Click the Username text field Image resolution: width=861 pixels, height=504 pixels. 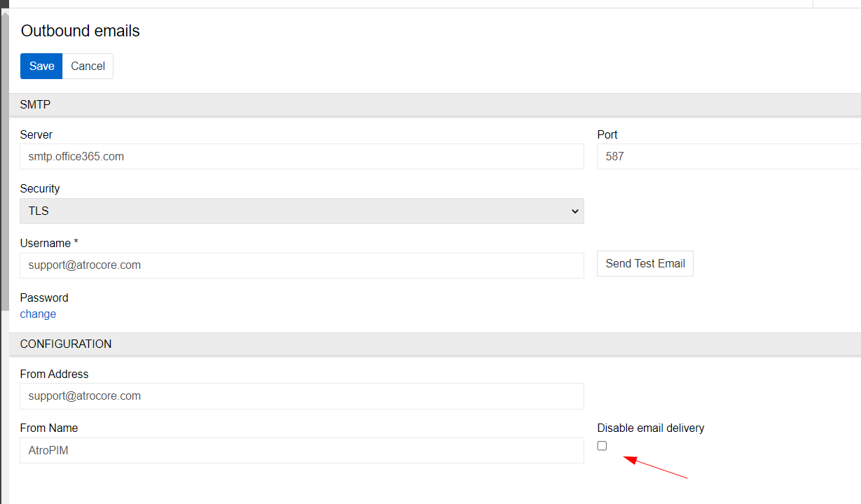point(301,265)
